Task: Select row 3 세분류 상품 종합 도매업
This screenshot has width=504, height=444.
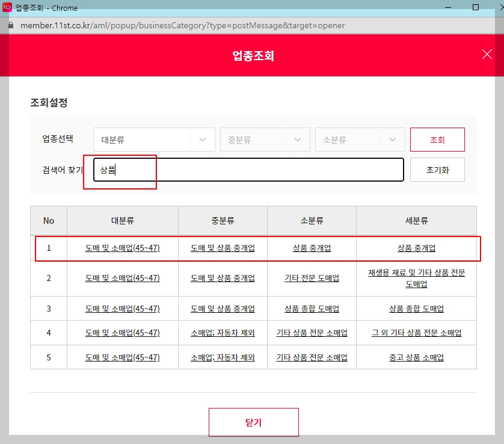Action: coord(417,309)
